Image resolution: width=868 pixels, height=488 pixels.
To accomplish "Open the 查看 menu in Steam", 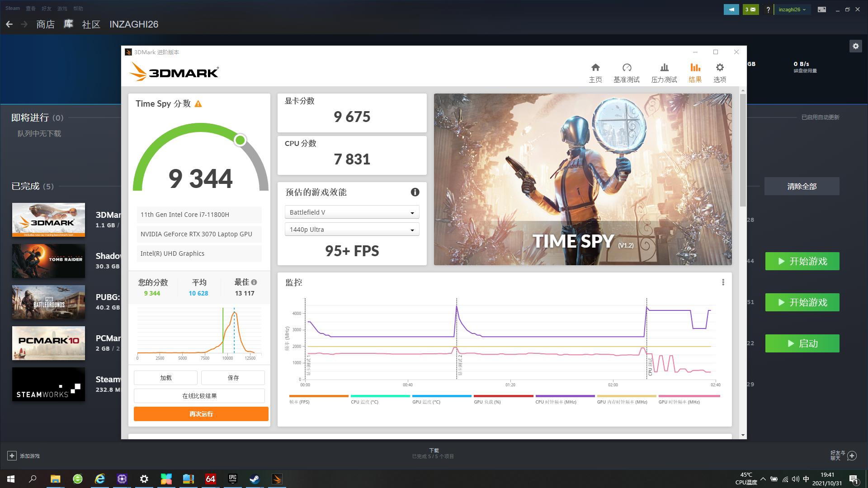I will pyautogui.click(x=30, y=8).
